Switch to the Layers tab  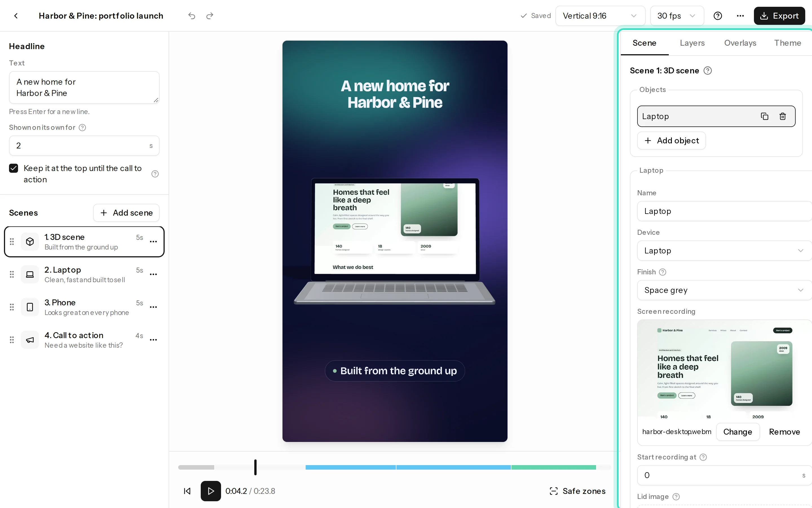692,43
